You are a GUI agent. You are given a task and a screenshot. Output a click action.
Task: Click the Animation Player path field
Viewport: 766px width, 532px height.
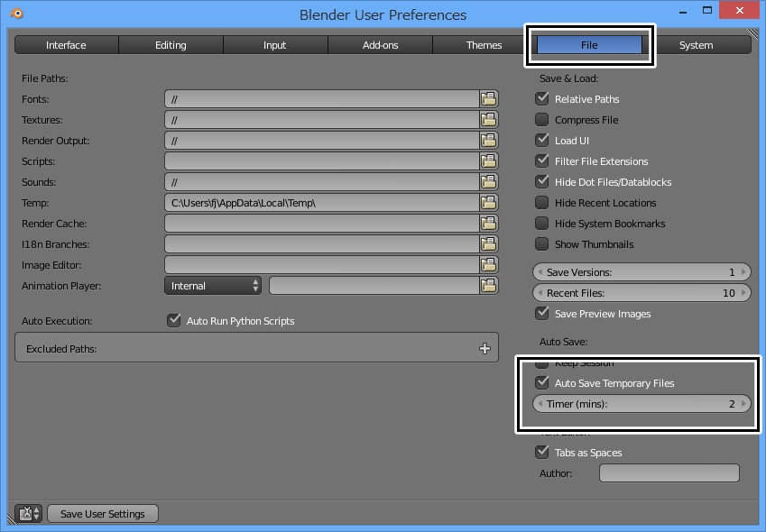click(x=374, y=286)
